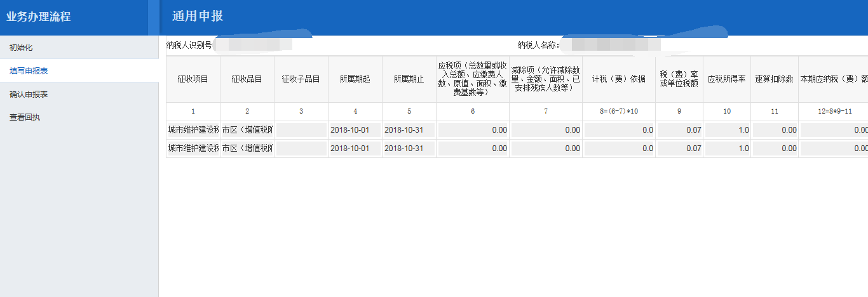Viewport: 868px width, 297px height.
Task: Select first row 市区（增值税 品目 cell
Action: (247, 130)
